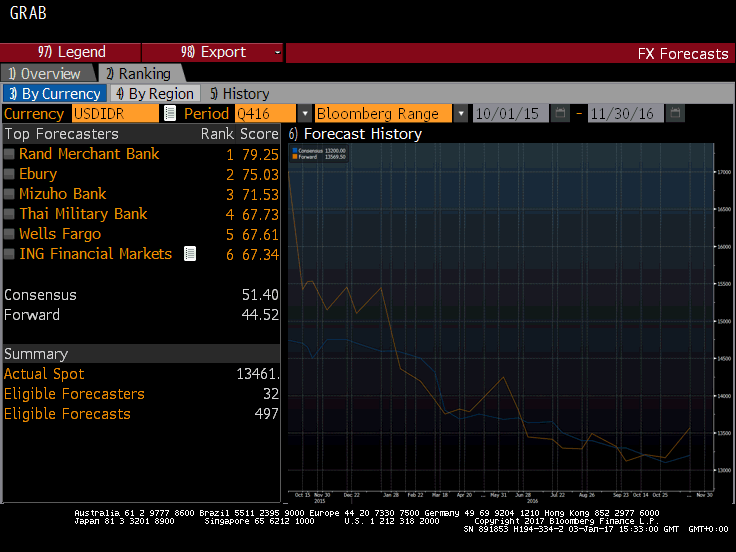The image size is (736, 552).
Task: Click the Top Forecasters column header
Action: pyautogui.click(x=61, y=134)
